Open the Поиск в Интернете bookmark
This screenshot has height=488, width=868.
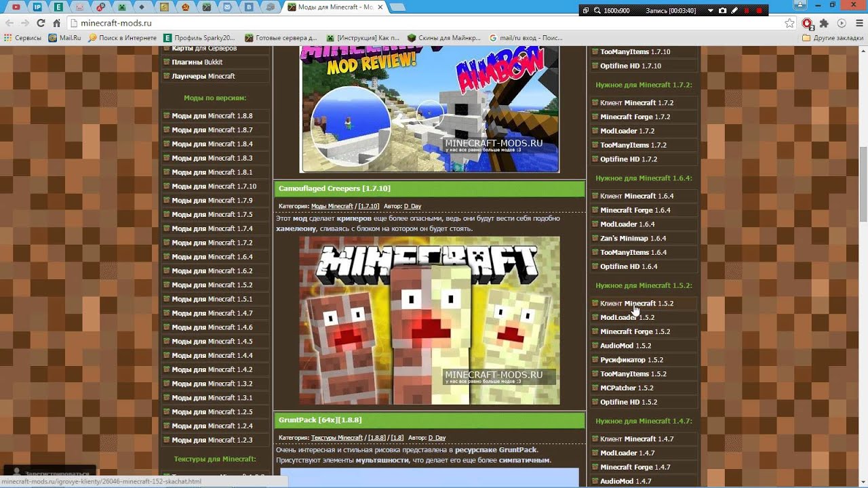(122, 38)
